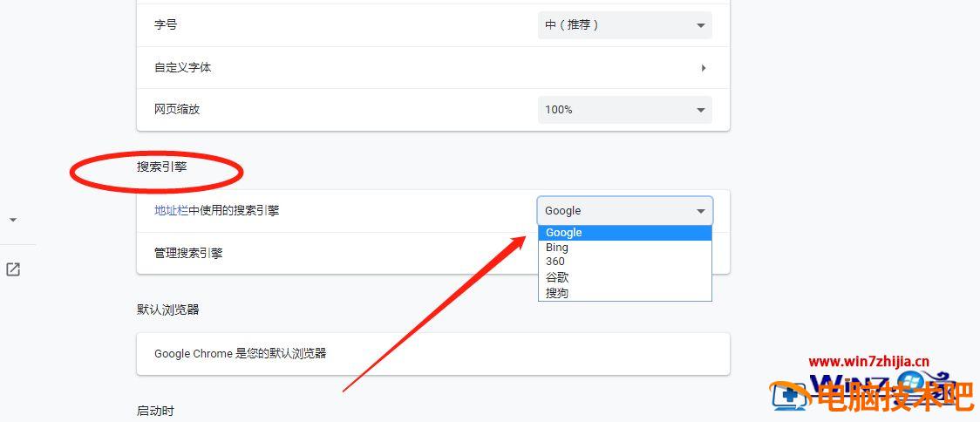Select 谷歌 in the dropdown list
Image resolution: width=980 pixels, height=422 pixels.
pos(624,277)
